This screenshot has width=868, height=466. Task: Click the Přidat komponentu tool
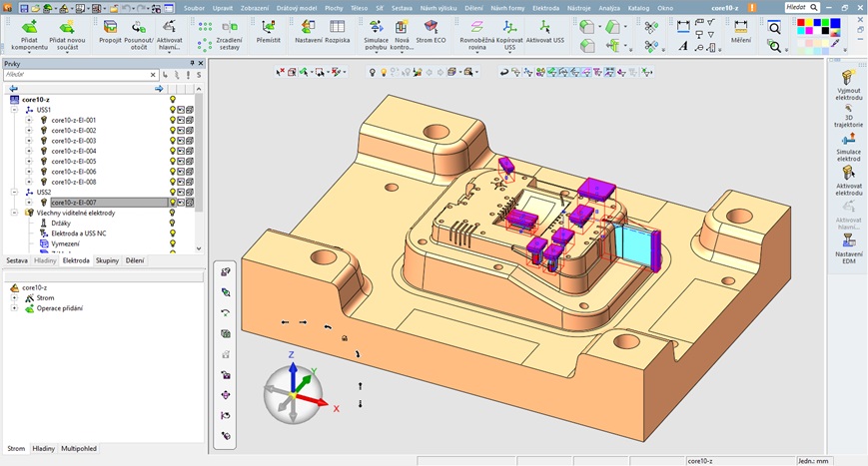coord(29,34)
